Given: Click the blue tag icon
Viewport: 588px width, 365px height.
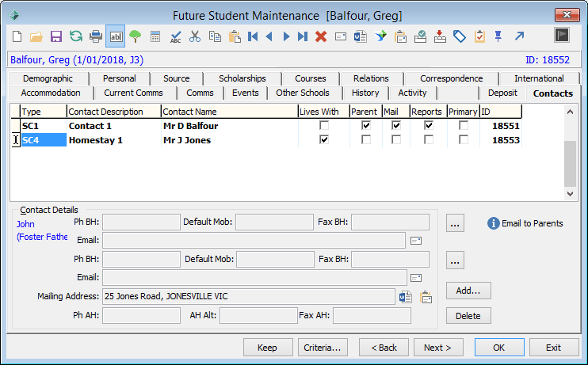Looking at the screenshot, I should (460, 36).
